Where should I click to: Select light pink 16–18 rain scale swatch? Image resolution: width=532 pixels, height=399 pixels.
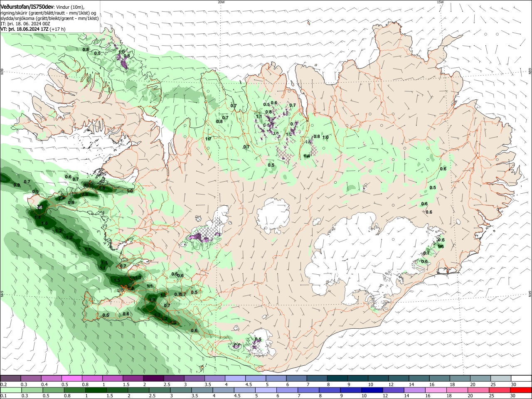click(x=436, y=390)
